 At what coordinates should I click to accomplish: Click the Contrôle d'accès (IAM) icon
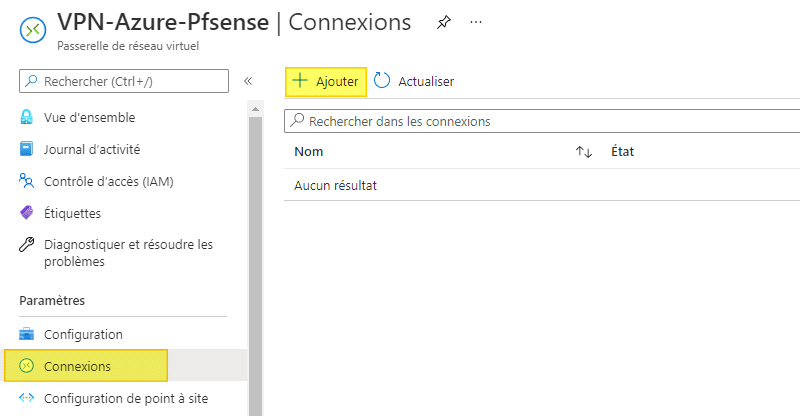(x=27, y=181)
